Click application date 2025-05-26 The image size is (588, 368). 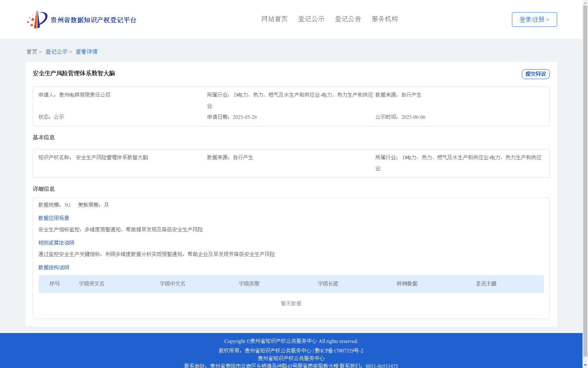point(245,117)
